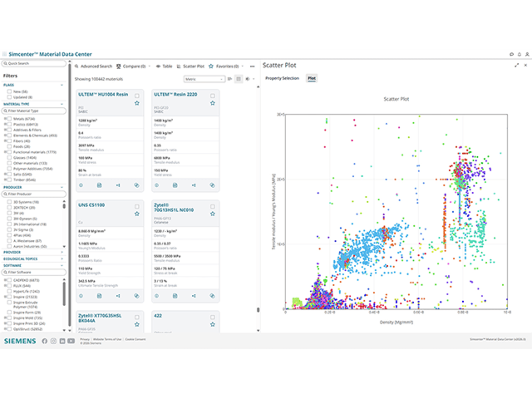Switch to Table view

point(165,66)
